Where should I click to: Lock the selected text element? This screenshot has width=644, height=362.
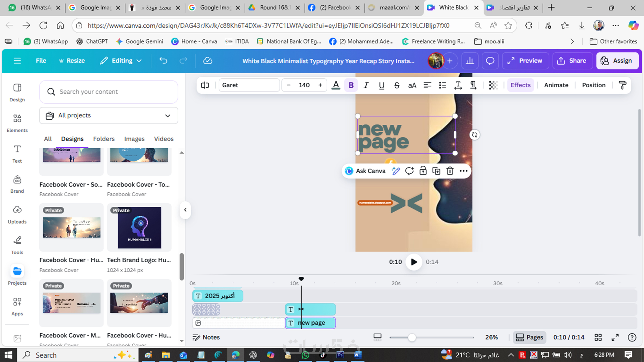click(x=423, y=171)
